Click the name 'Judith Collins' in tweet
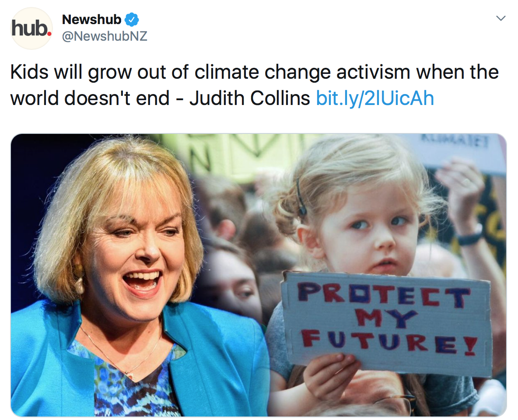The height and width of the screenshot is (420, 518). [250, 98]
